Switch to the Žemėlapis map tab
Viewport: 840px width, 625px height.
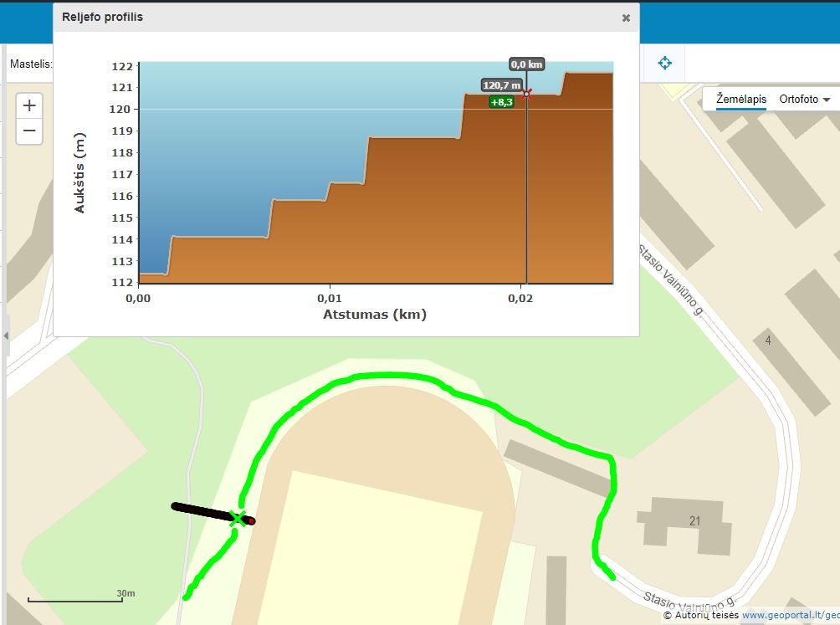[x=740, y=99]
